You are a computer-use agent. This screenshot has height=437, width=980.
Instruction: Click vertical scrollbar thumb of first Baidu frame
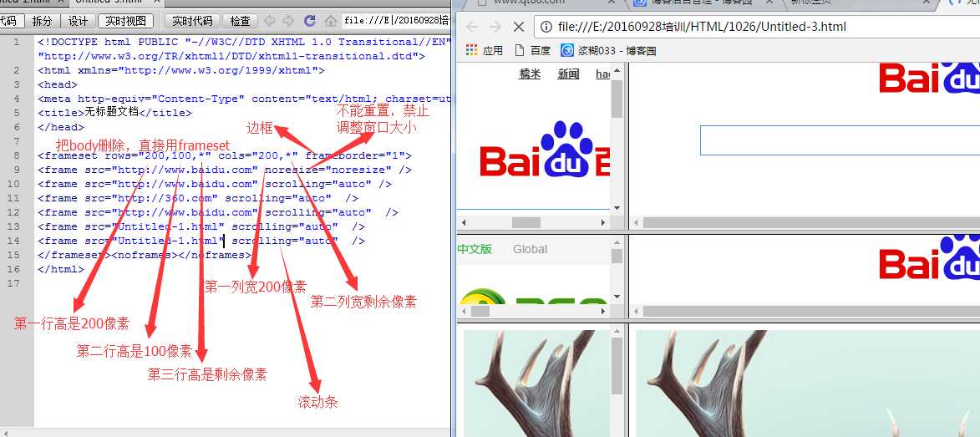617,99
